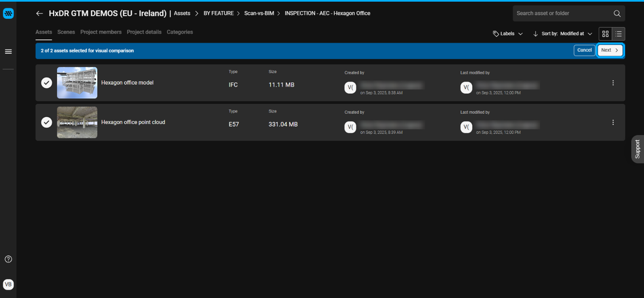Go back using the left arrow
This screenshot has width=644, height=298.
tap(40, 14)
